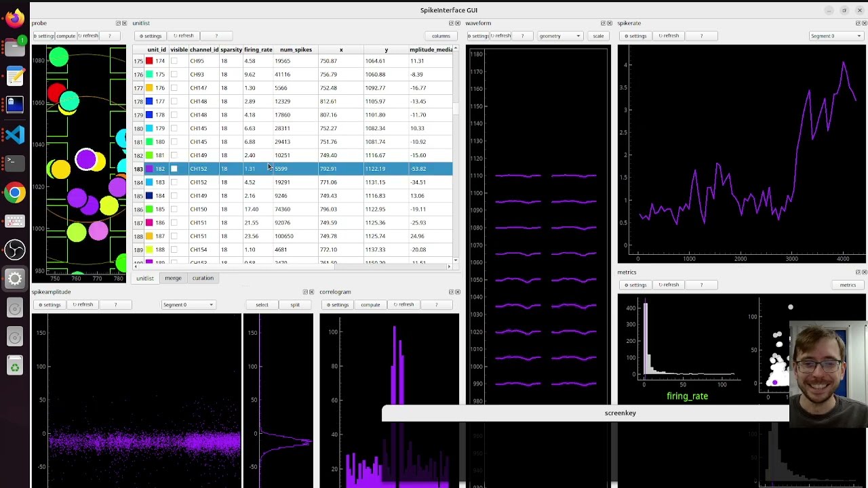
Task: Toggle visibility checkbox for unit 180
Action: (174, 142)
